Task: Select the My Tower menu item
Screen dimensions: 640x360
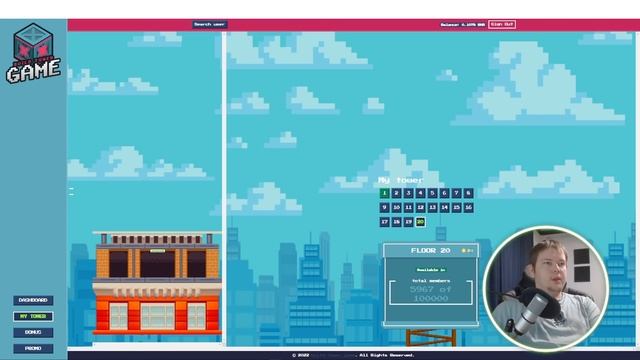Action: [x=33, y=316]
